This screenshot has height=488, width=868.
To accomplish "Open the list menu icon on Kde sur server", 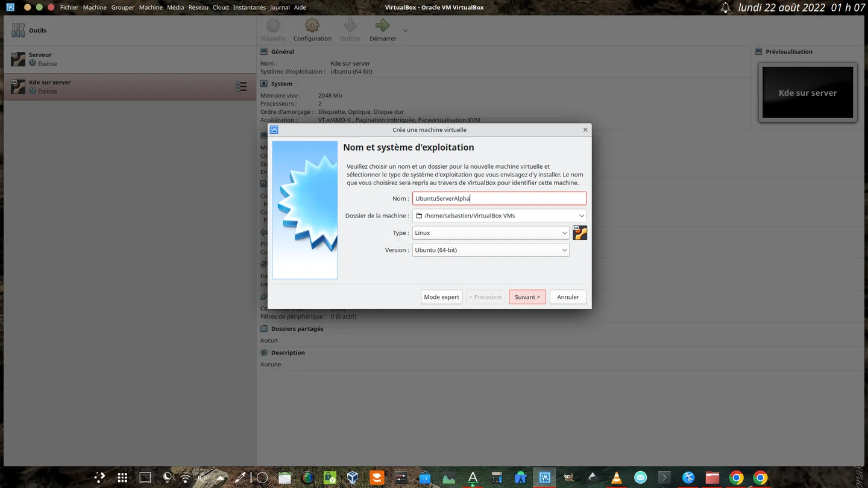I will 241,87.
